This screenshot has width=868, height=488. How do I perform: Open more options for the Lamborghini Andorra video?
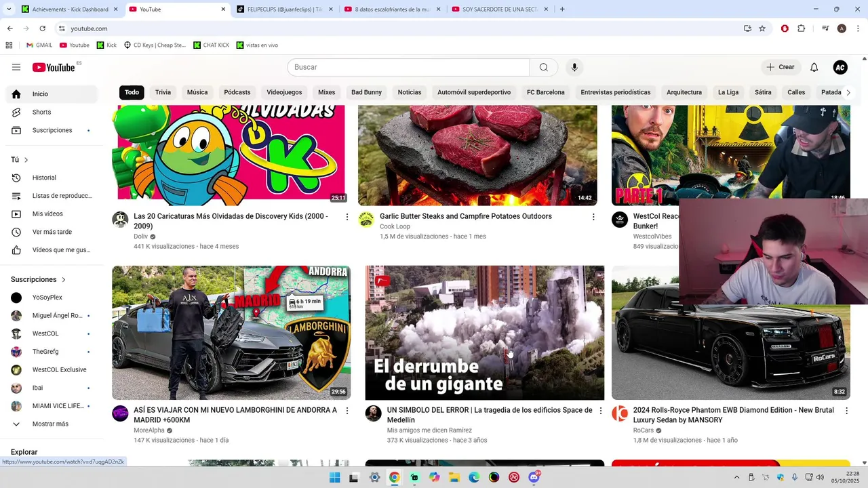pos(347,411)
